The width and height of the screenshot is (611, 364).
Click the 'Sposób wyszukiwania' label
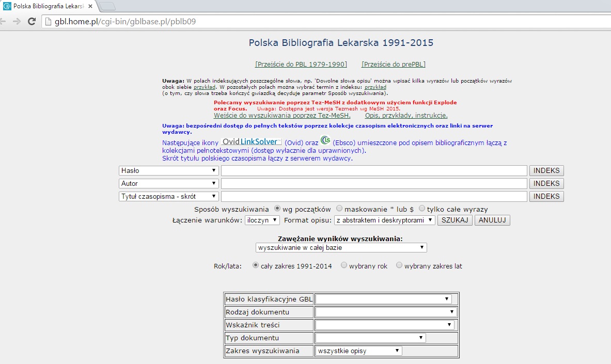[x=231, y=209]
